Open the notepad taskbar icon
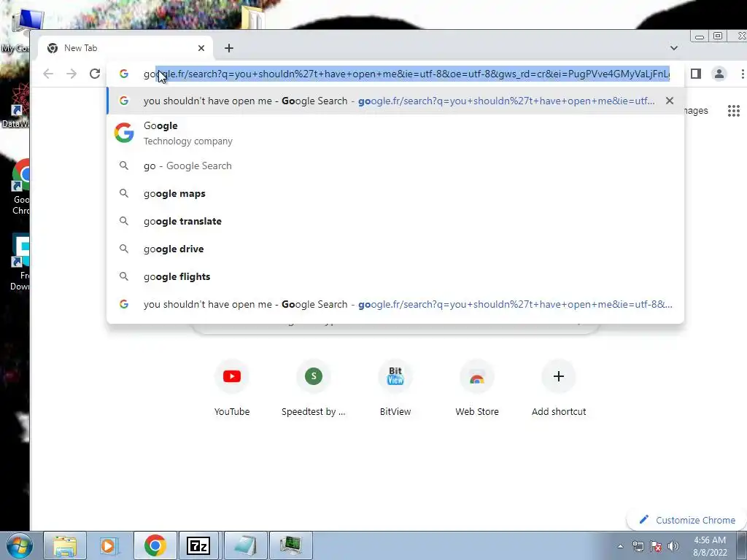Viewport: 747px width, 560px height. [x=245, y=545]
